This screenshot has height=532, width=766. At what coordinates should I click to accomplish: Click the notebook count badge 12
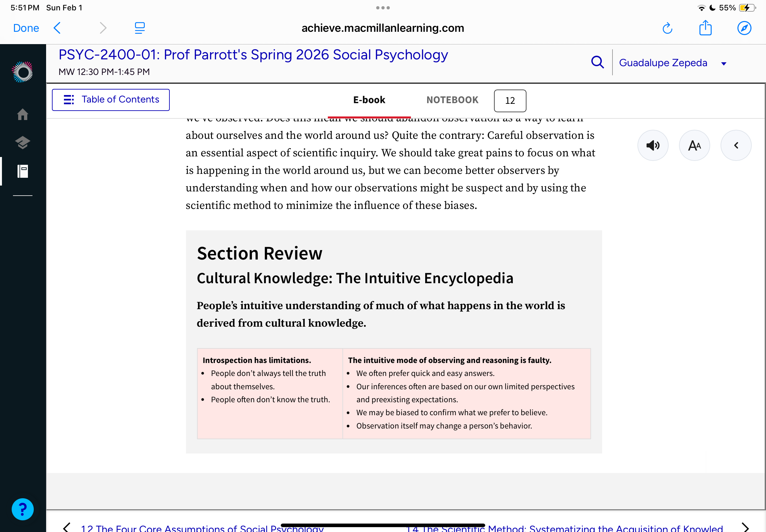[x=510, y=101]
